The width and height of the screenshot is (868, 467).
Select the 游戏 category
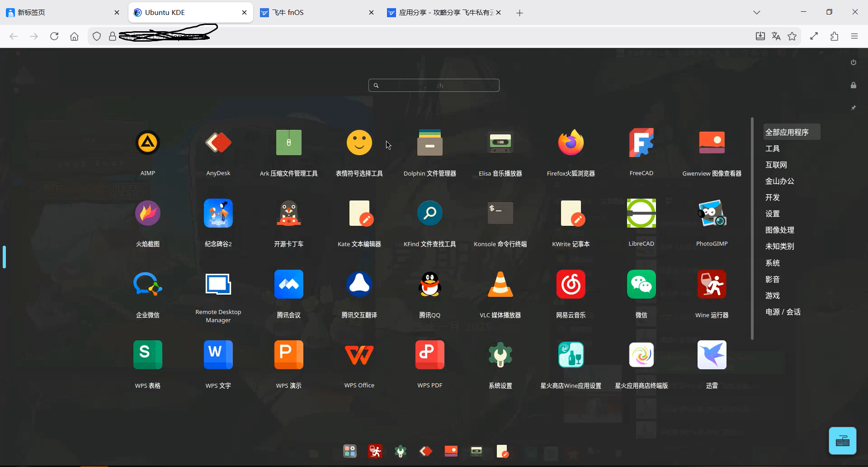[x=773, y=295]
